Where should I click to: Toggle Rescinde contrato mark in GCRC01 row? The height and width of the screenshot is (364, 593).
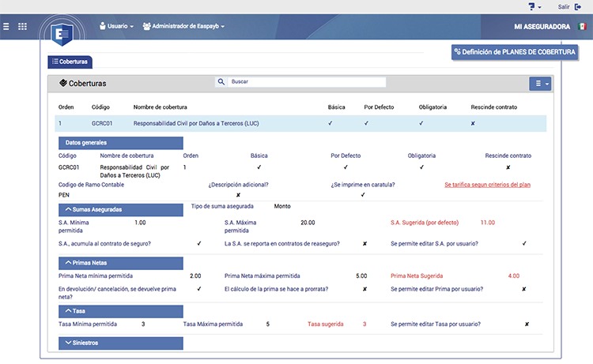(x=473, y=123)
